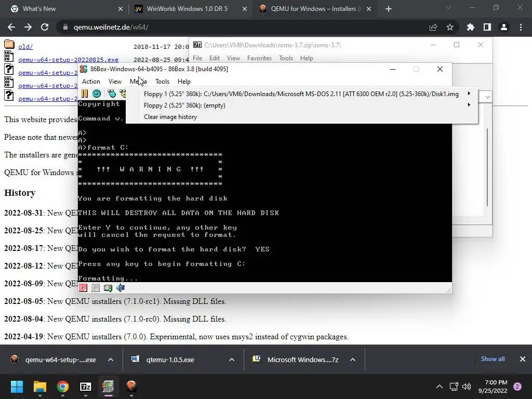Open the Chrome tab search chevron
This screenshot has height=399, width=532.
click(x=448, y=7)
